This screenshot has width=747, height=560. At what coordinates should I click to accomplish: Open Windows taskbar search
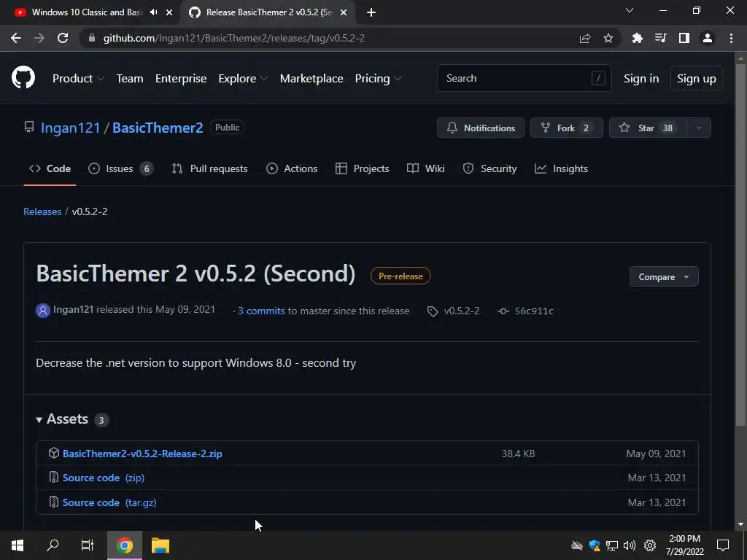53,545
